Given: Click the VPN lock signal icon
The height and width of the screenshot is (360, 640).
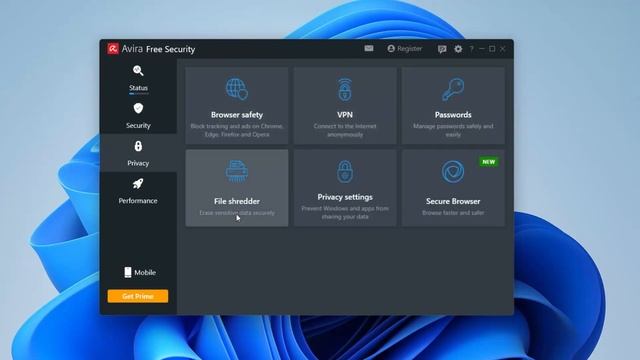Looking at the screenshot, I should point(345,89).
